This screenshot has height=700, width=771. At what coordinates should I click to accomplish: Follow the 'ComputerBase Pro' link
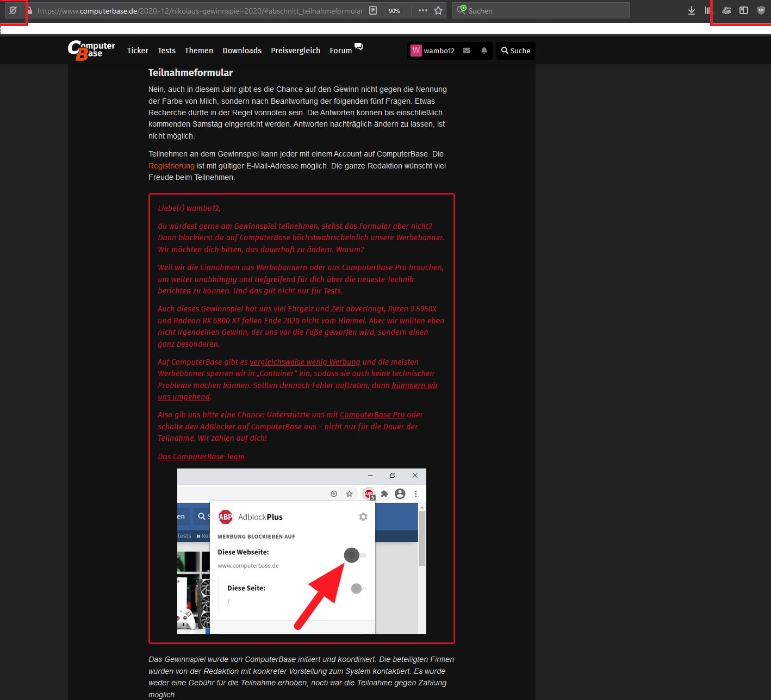click(x=372, y=414)
